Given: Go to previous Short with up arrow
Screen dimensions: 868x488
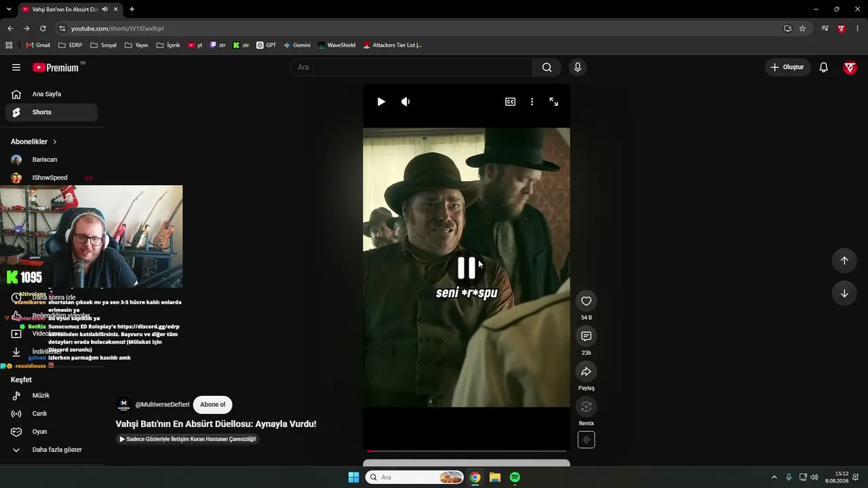Looking at the screenshot, I should [844, 261].
